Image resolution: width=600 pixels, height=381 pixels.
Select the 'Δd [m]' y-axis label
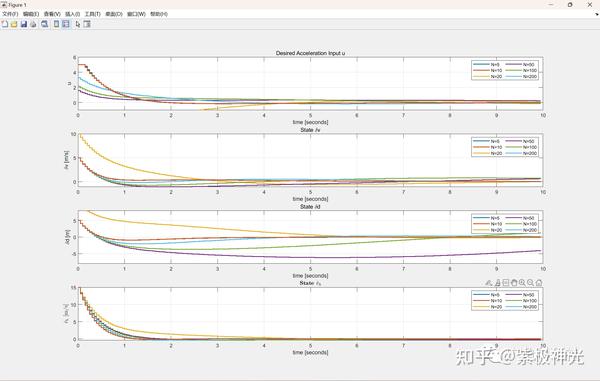click(67, 237)
